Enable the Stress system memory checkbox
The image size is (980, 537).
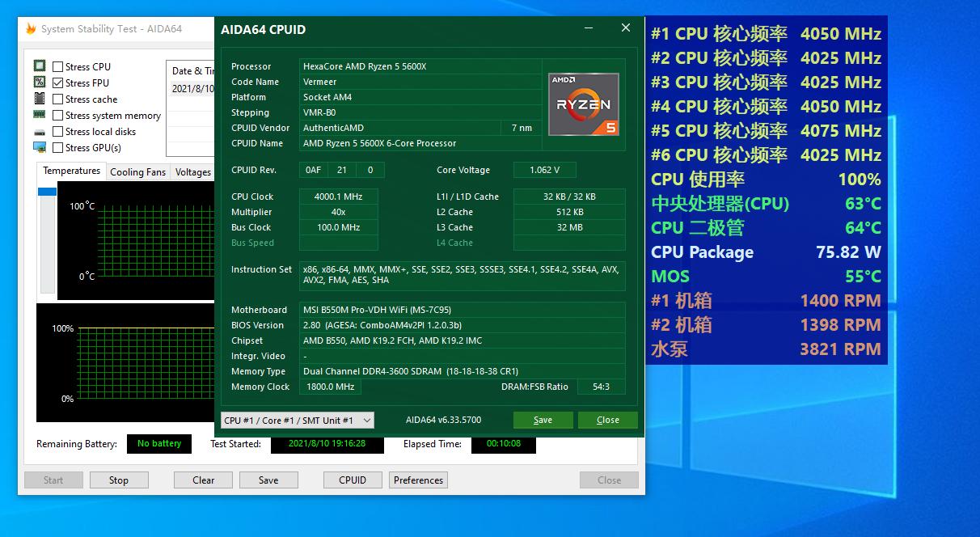[x=58, y=115]
